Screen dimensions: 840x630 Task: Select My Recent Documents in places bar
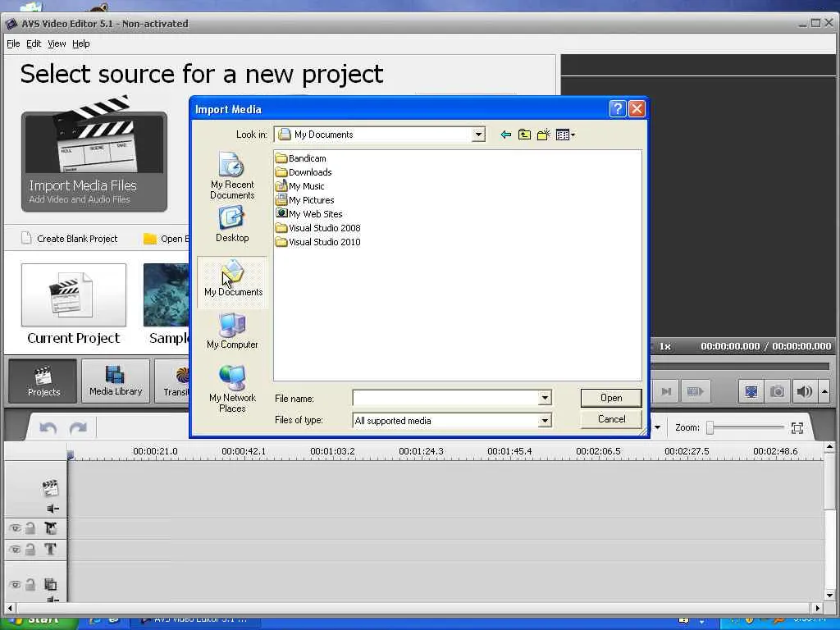(x=232, y=176)
